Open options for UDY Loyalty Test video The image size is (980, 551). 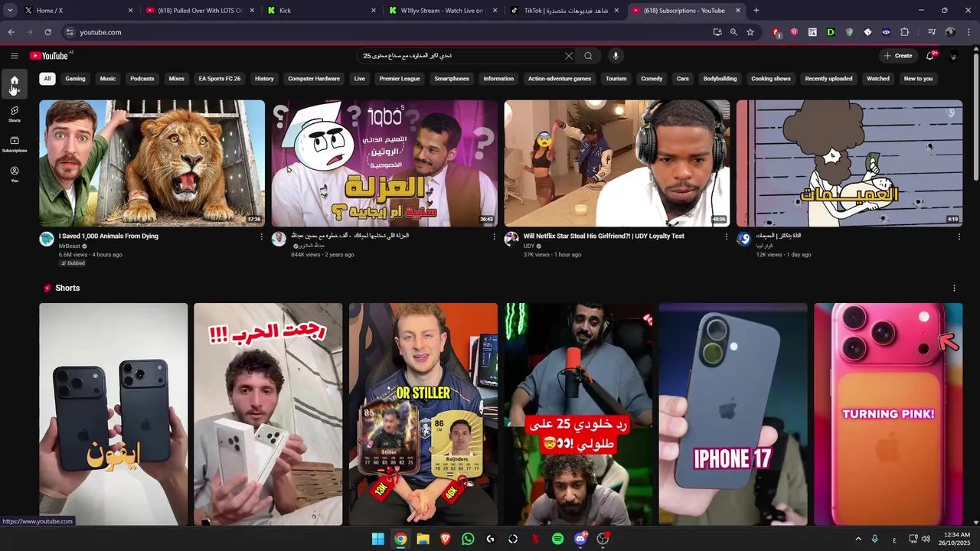(727, 236)
